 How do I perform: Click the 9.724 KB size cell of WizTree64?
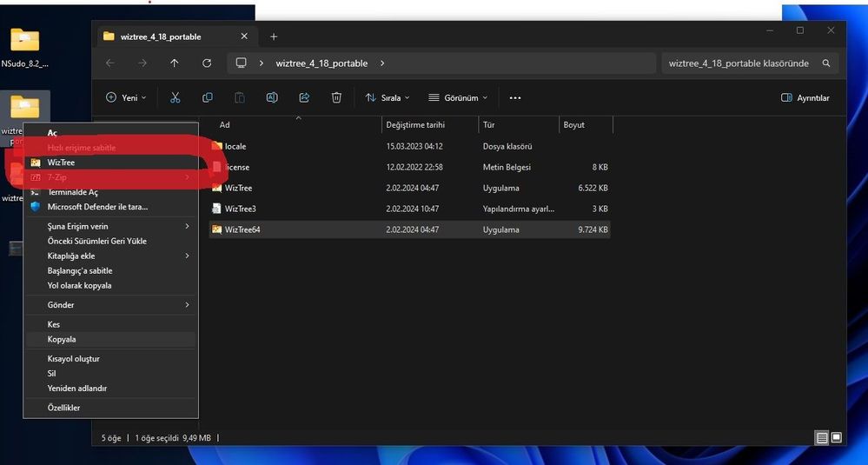(x=593, y=229)
